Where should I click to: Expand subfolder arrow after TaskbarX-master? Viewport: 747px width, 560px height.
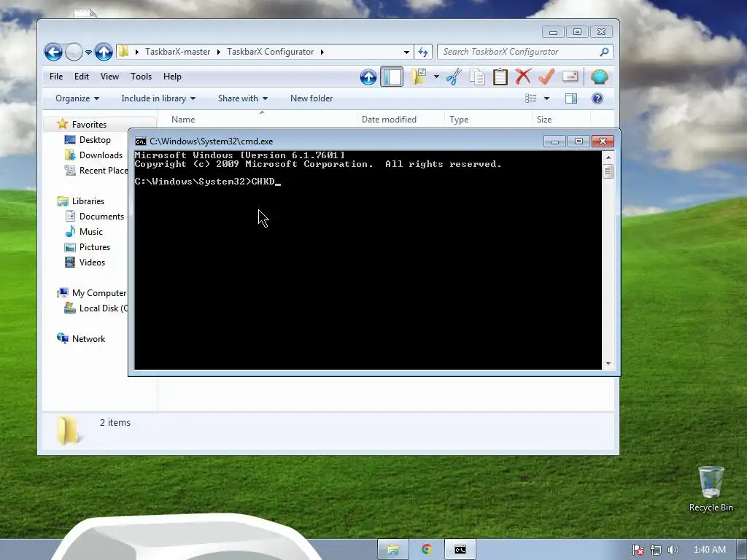click(219, 52)
